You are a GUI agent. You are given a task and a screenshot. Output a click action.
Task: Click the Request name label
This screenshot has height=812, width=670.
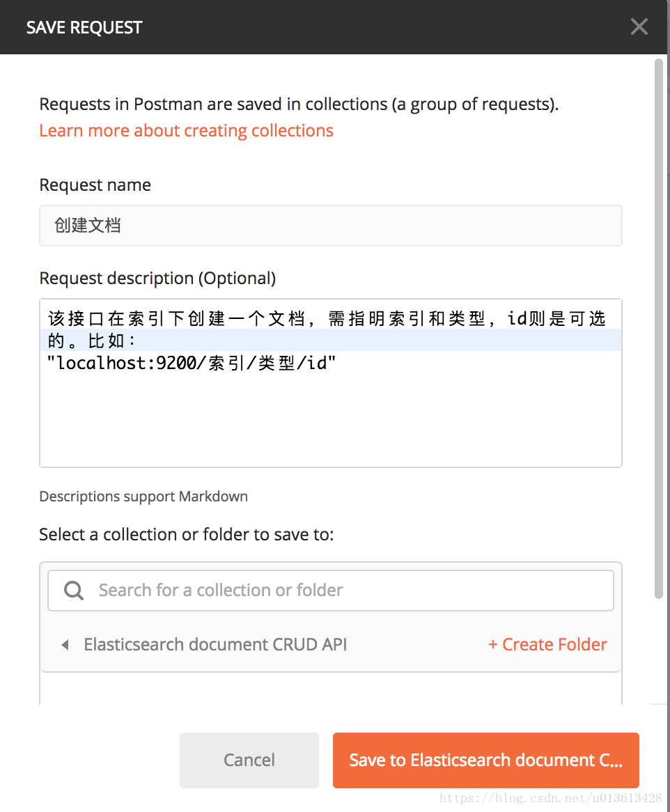(x=95, y=185)
